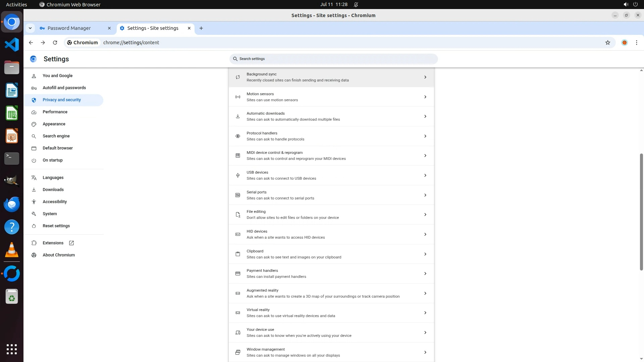
Task: Open the Appearance settings section
Action: (54, 124)
